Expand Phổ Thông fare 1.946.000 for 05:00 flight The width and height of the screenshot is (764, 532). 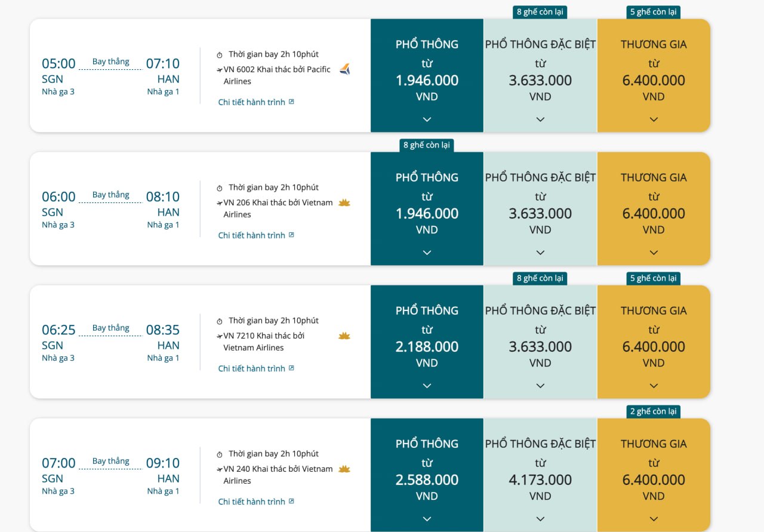427,119
